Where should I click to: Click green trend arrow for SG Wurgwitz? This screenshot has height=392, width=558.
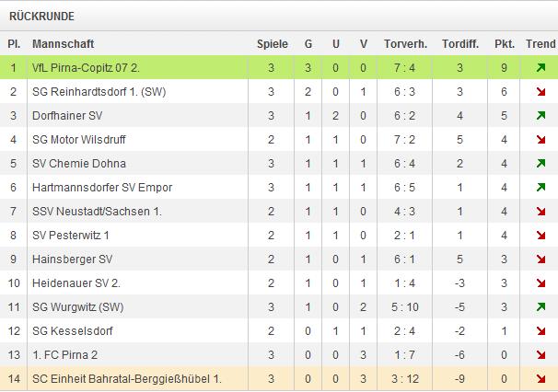pyautogui.click(x=541, y=306)
